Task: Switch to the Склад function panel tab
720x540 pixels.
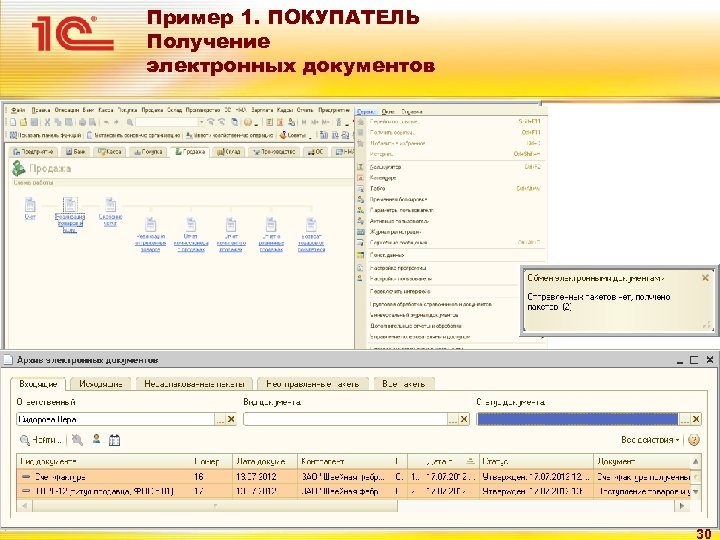Action: pos(229,152)
